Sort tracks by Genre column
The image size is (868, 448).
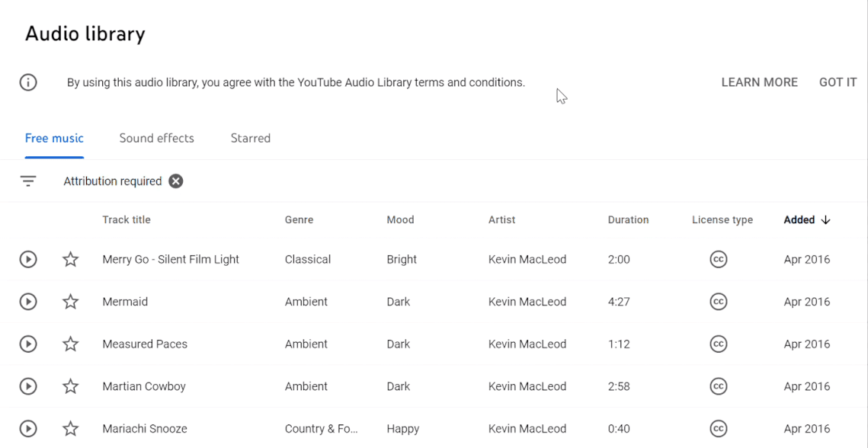pyautogui.click(x=299, y=219)
